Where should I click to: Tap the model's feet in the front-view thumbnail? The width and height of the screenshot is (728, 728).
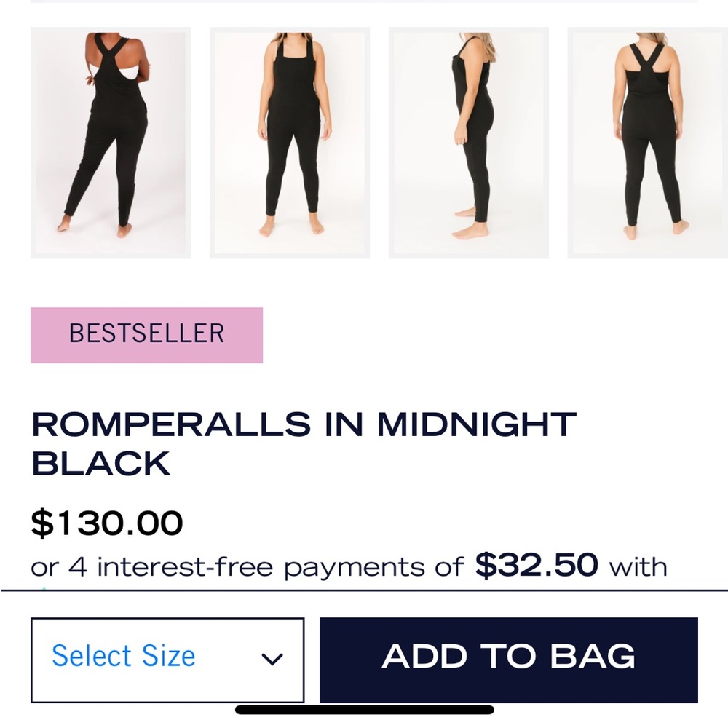click(291, 225)
